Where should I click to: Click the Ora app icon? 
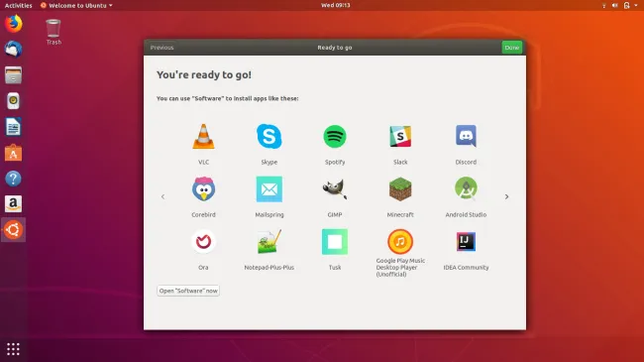203,241
